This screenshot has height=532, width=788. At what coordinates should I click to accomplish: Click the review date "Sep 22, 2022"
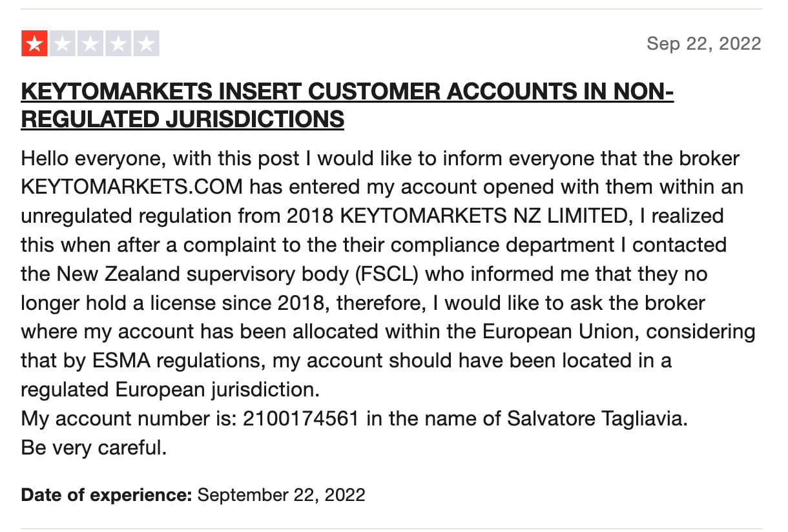[703, 43]
